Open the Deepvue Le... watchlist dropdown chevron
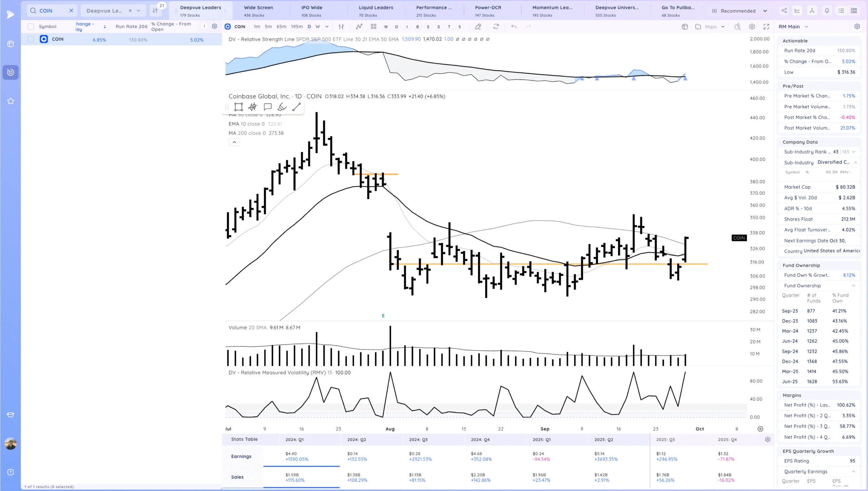 (138, 11)
